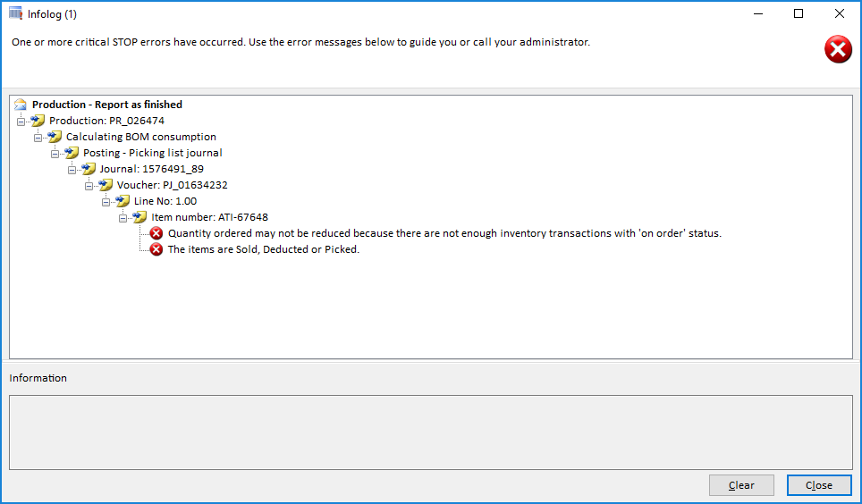Select the Item number: ATI-67648 tree entry
Image resolution: width=862 pixels, height=504 pixels.
pyautogui.click(x=209, y=217)
